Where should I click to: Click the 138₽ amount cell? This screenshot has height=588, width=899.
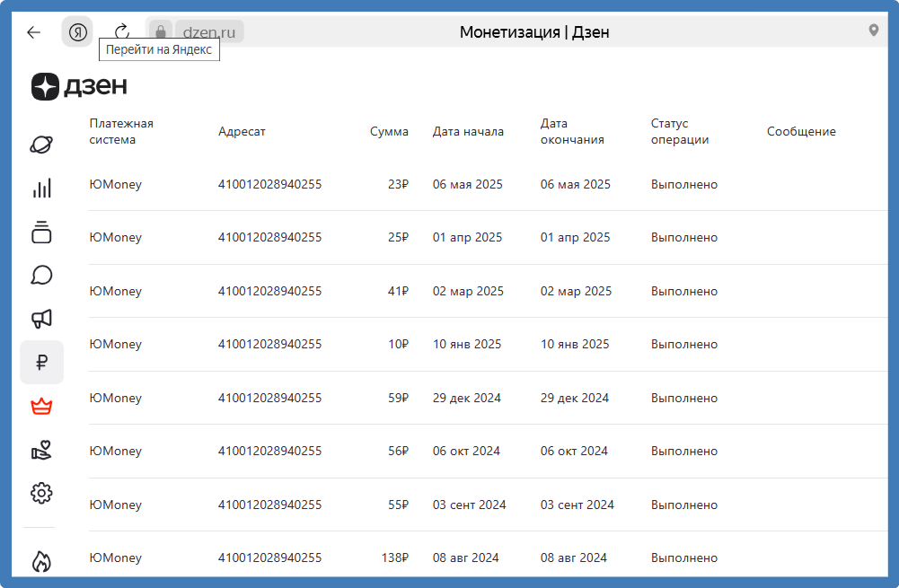point(395,557)
